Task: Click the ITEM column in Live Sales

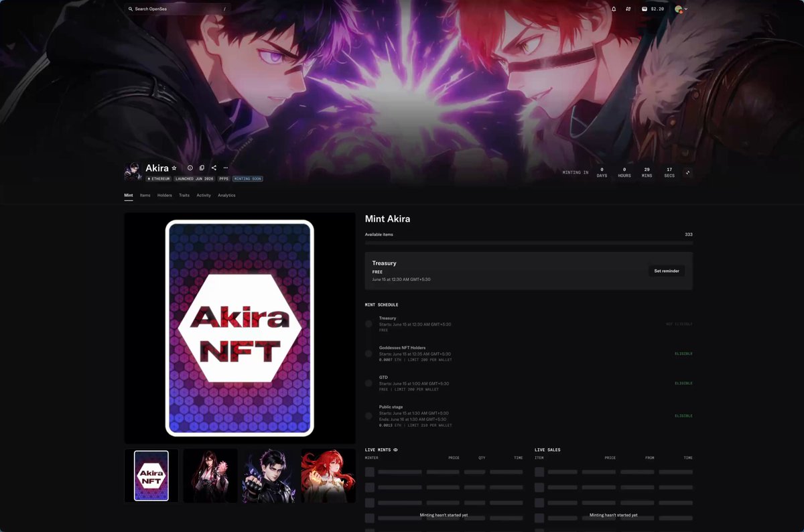Action: [x=539, y=458]
